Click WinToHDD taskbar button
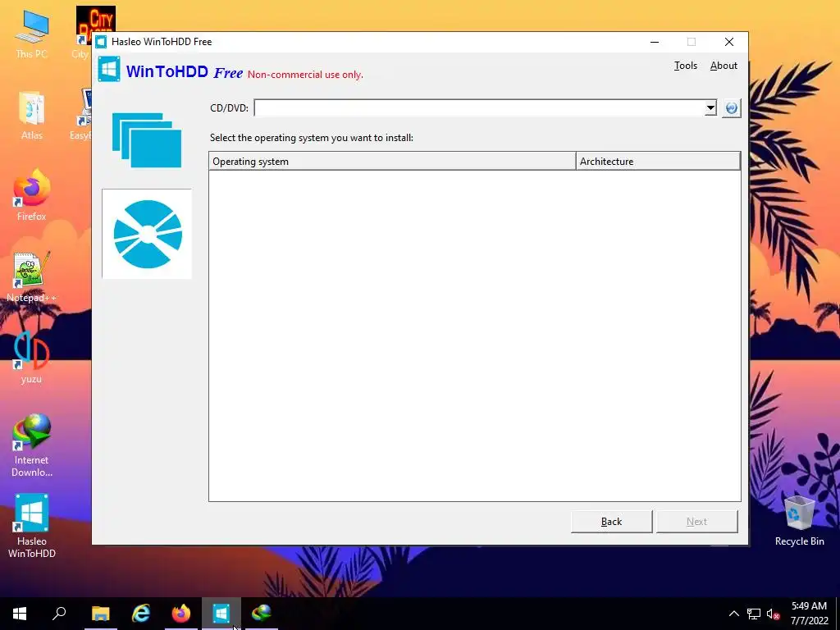 click(x=221, y=614)
